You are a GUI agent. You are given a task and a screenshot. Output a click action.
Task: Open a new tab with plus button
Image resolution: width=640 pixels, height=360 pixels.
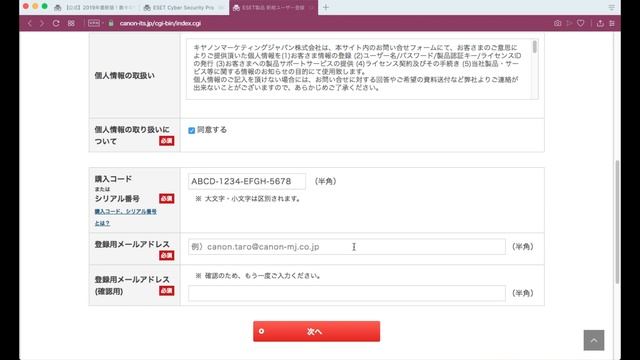point(326,7)
